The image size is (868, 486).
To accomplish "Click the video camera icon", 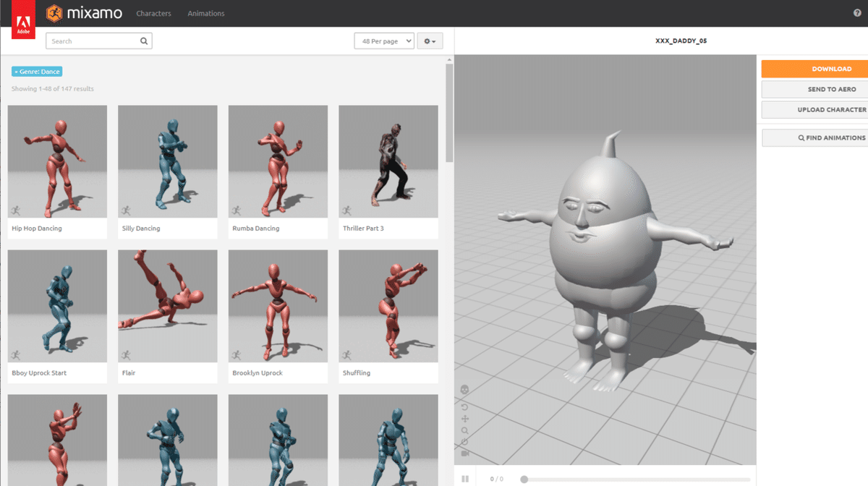I will pos(464,453).
